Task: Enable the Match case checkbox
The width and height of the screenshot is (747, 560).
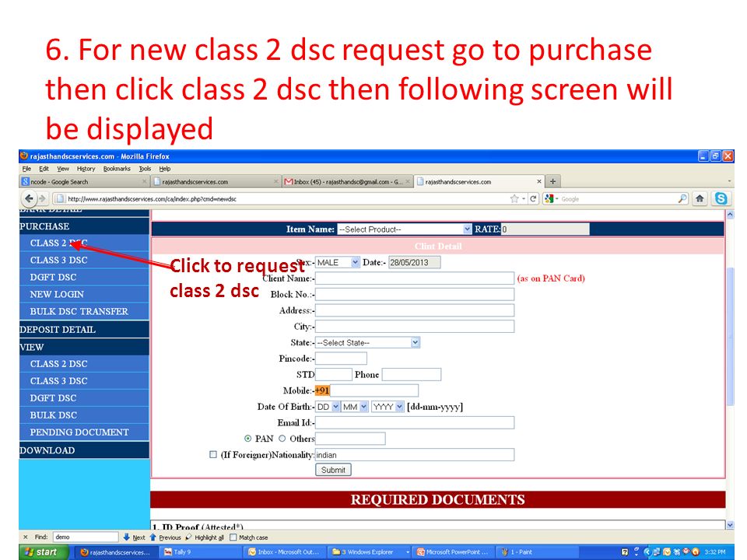Action: coord(233,537)
